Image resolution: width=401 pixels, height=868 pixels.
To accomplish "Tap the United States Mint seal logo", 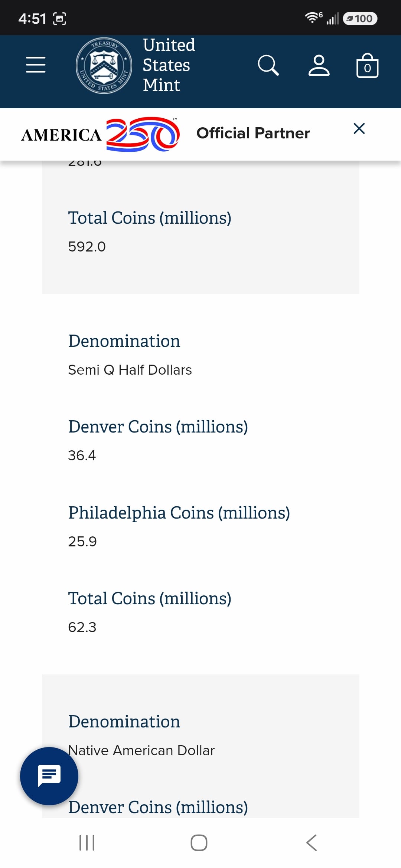I will pyautogui.click(x=104, y=66).
